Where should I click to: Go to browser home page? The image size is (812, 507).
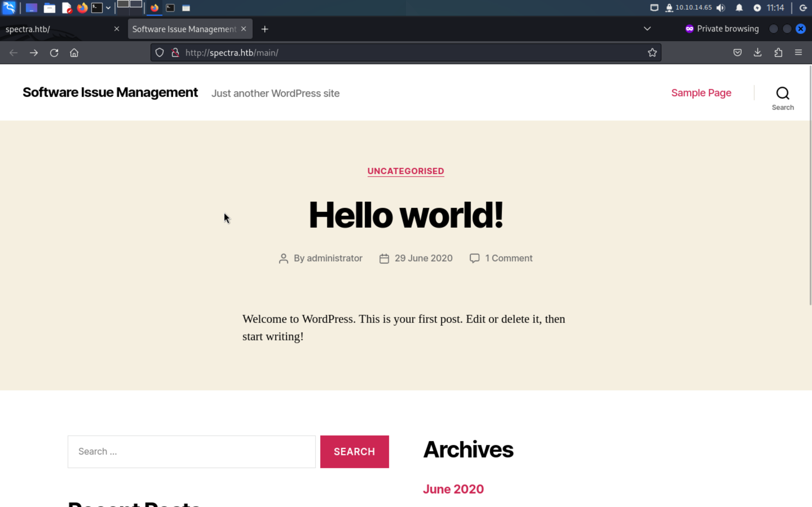(x=74, y=53)
